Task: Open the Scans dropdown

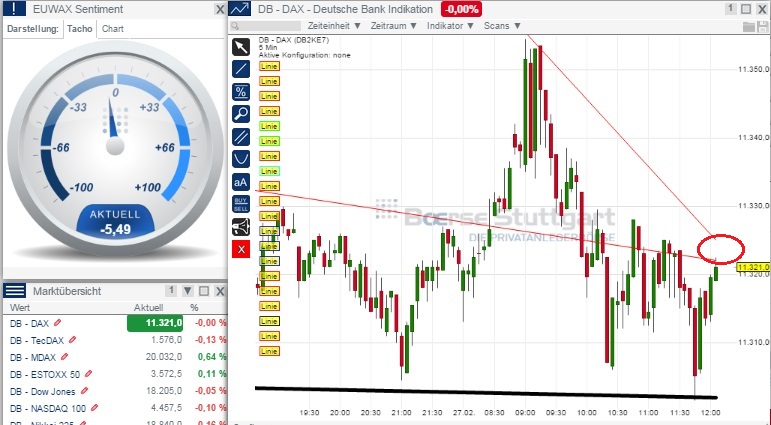Action: pyautogui.click(x=502, y=26)
